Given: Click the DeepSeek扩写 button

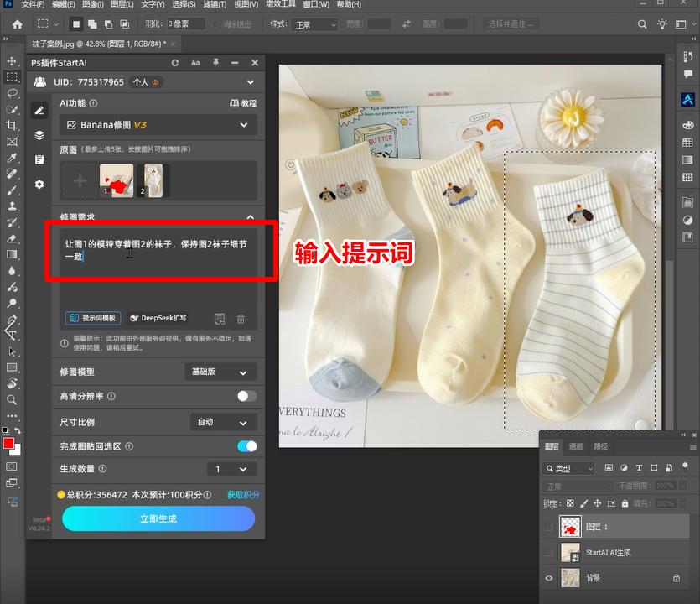Looking at the screenshot, I should click(x=158, y=318).
